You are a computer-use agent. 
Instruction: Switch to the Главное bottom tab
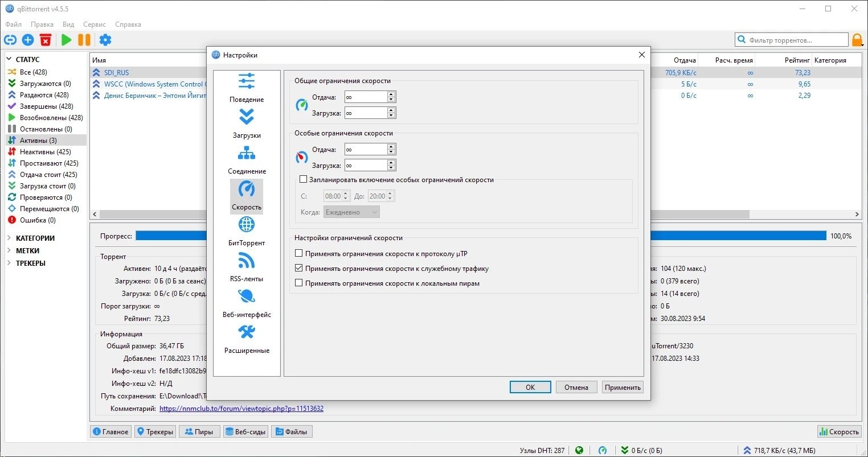111,431
